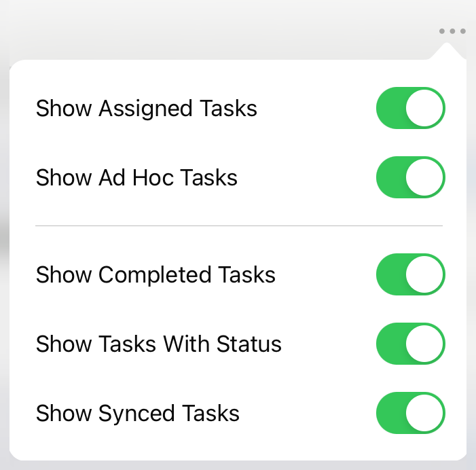476x470 pixels.
Task: Hide tasks with status using its switch
Action: (410, 344)
